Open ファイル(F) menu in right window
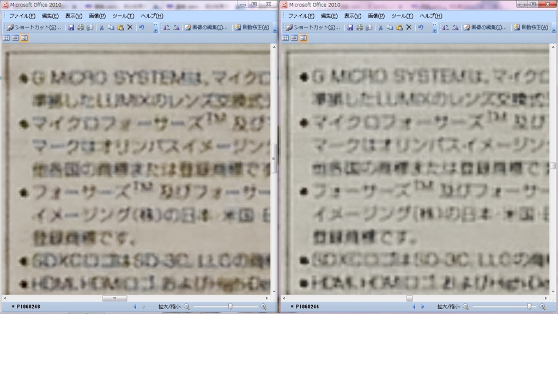This screenshot has width=558, height=392. click(x=301, y=16)
